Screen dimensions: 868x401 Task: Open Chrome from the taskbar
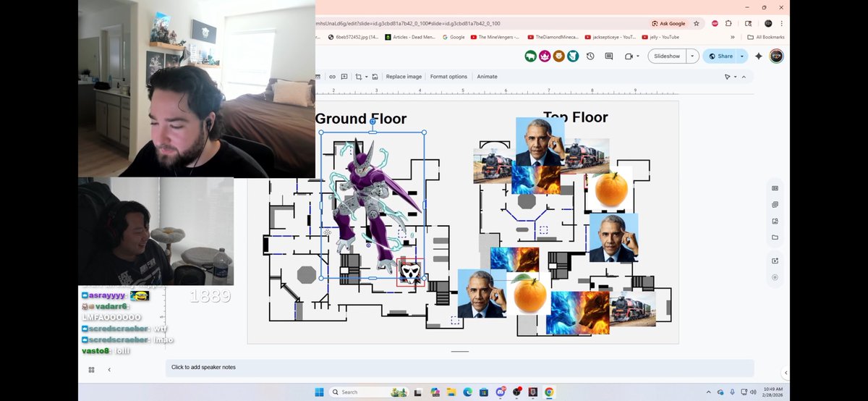pyautogui.click(x=550, y=392)
